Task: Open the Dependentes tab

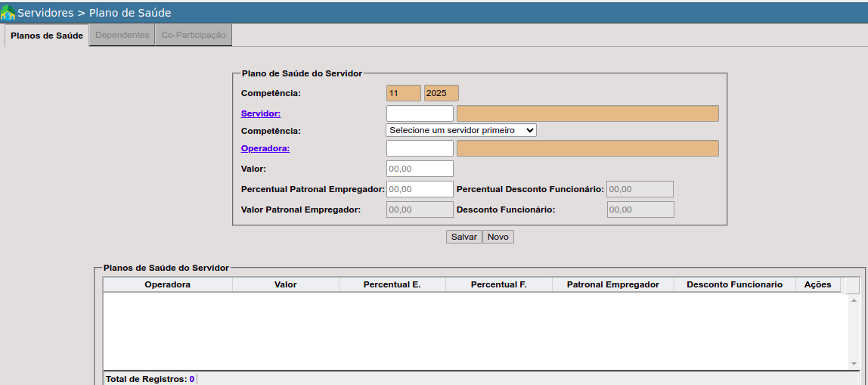Action: pos(122,36)
